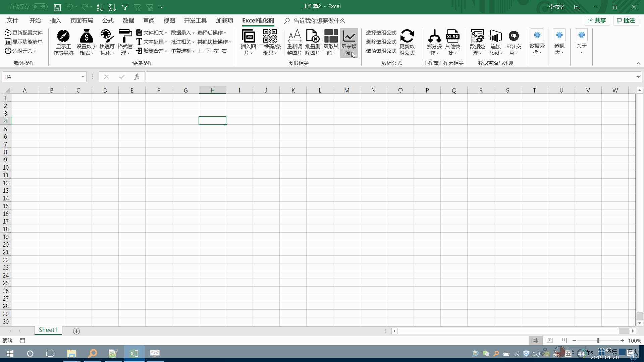The image size is (644, 362).
Task: Open 设置数字格式 money bag icon
Action: tap(86, 36)
